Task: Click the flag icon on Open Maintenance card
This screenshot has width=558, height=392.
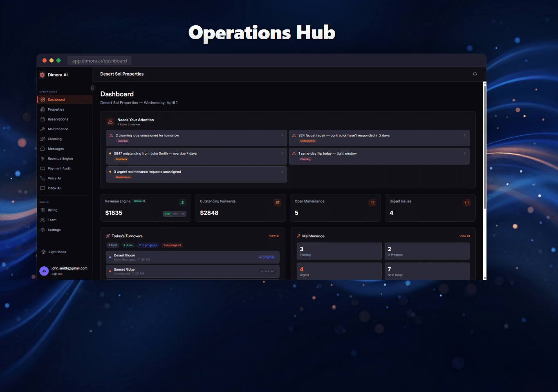Action: pos(372,203)
